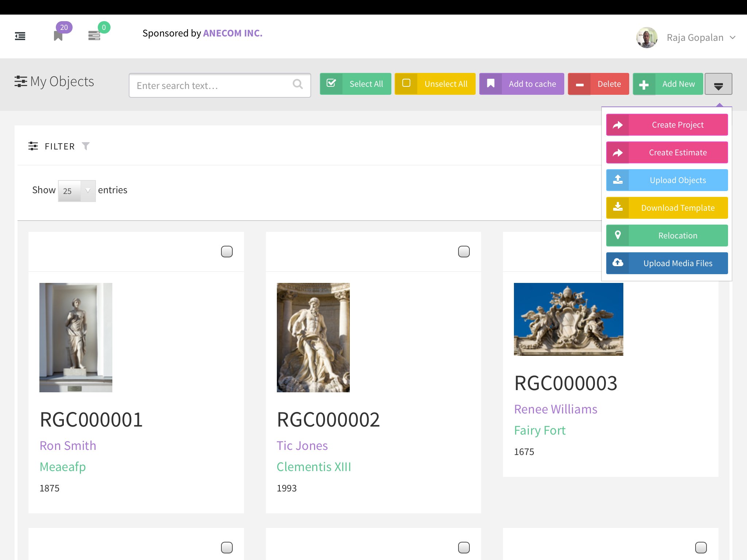Click the Create Project share arrow icon
This screenshot has width=747, height=560.
click(618, 125)
